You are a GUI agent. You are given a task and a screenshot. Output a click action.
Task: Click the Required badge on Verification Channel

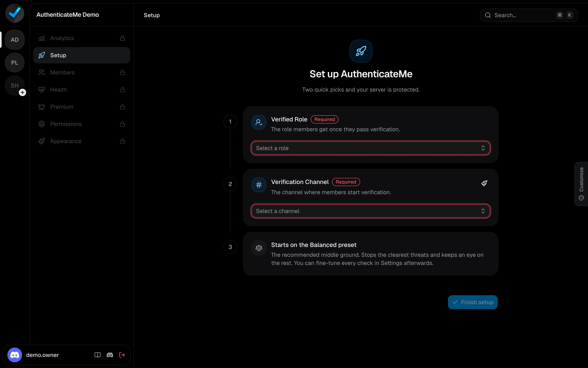(346, 182)
